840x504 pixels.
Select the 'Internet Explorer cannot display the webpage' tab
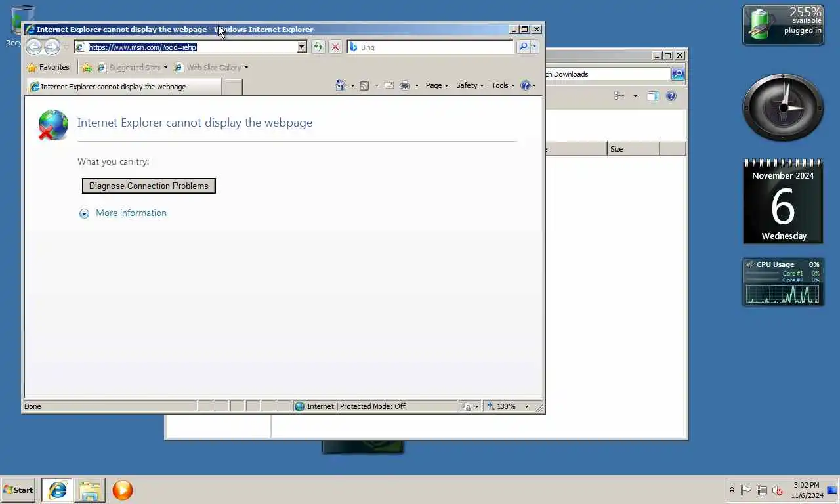[123, 86]
